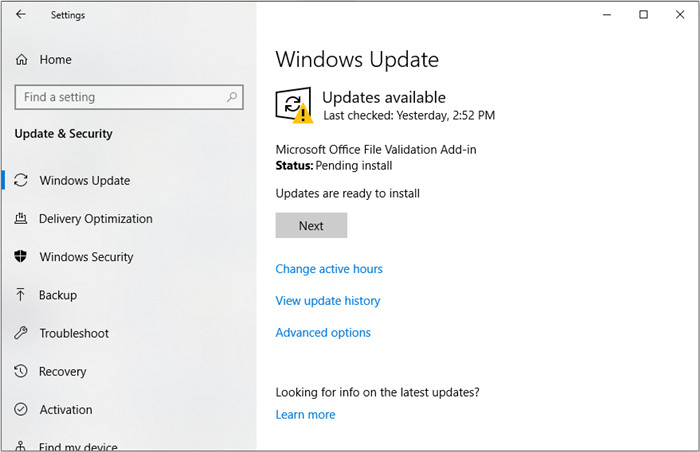700x452 pixels.
Task: Open Backup settings
Action: point(58,295)
